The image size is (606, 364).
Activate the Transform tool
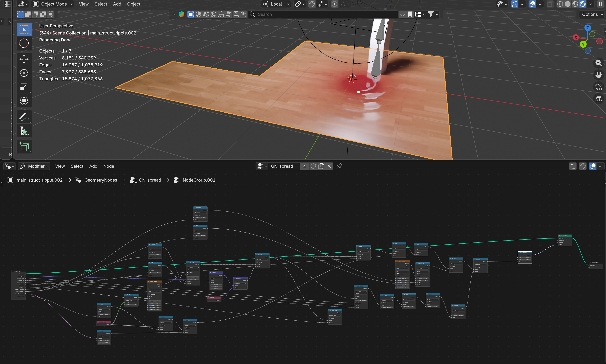click(x=24, y=101)
